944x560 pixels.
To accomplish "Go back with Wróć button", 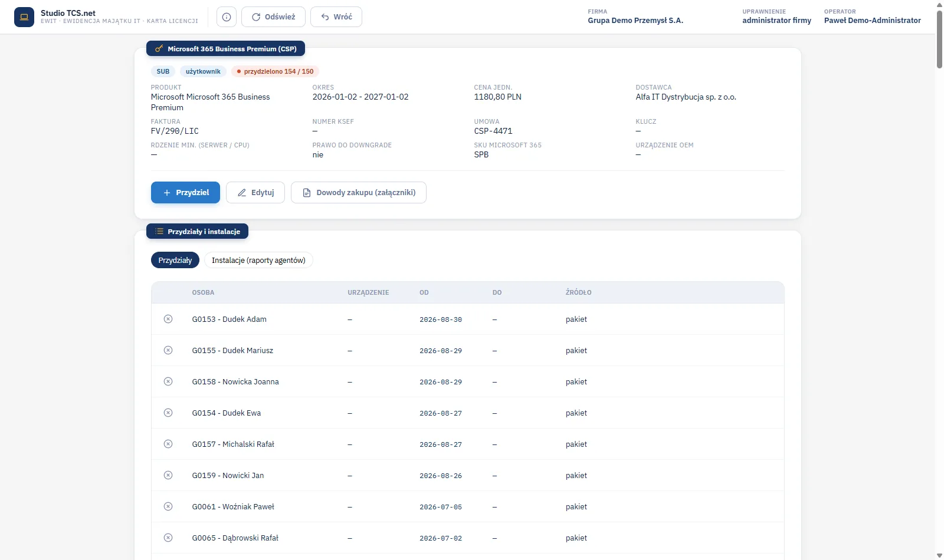I will (x=336, y=17).
